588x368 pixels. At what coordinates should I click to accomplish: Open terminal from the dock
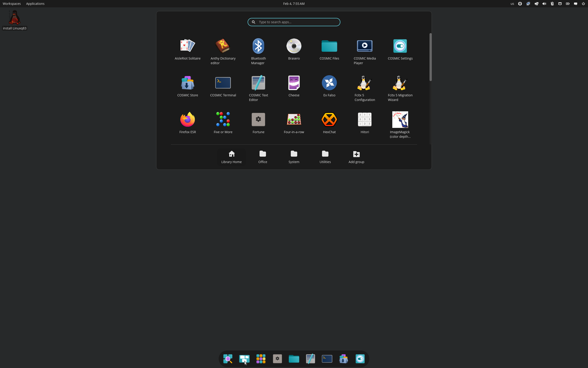click(x=327, y=359)
